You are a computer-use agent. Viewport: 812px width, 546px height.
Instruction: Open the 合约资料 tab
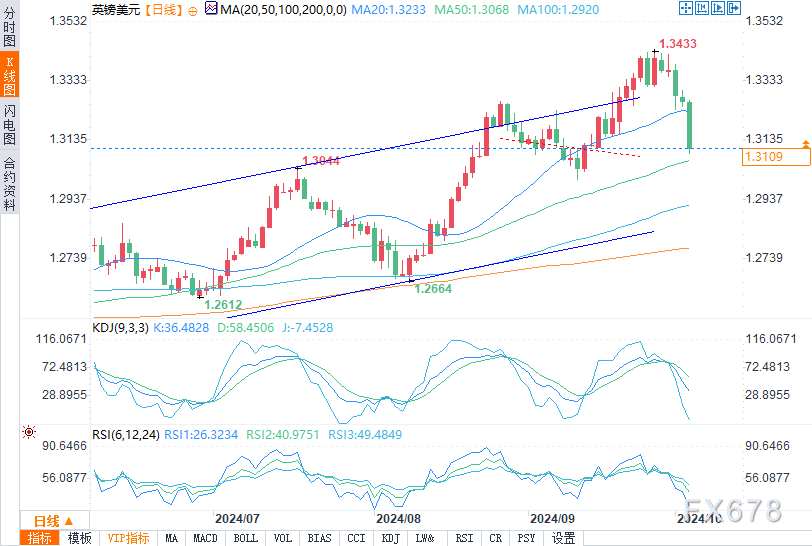(x=9, y=183)
